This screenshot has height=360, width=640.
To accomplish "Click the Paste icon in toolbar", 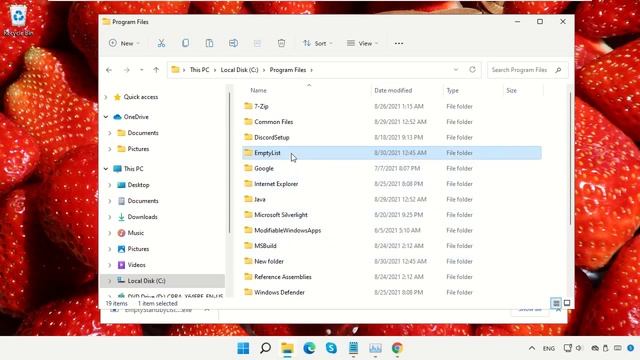I will click(x=209, y=43).
